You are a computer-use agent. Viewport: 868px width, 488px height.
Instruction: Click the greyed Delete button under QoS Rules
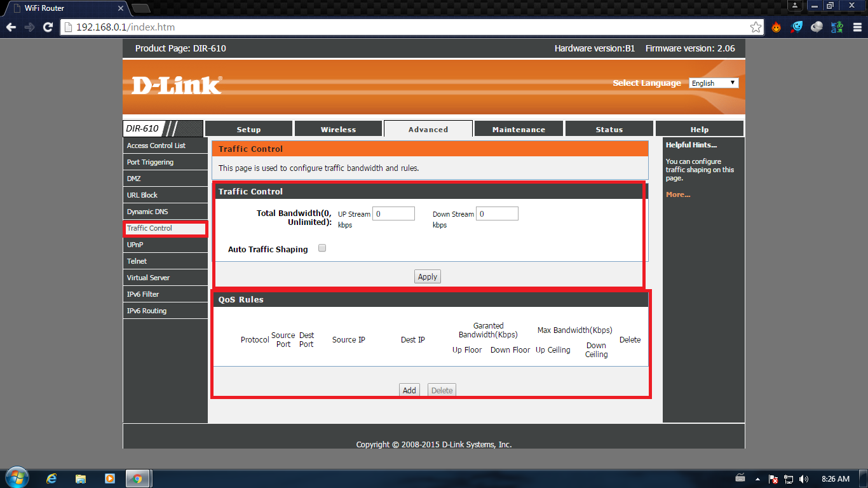(x=442, y=390)
